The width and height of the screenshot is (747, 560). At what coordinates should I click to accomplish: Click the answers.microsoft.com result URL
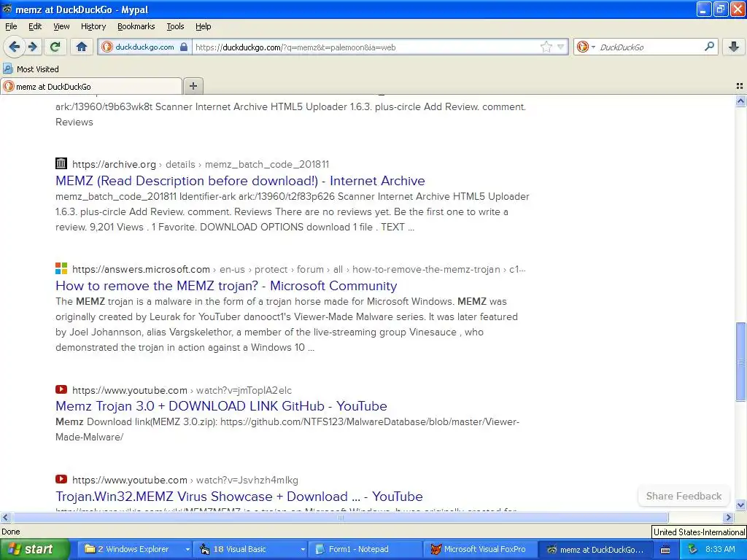(298, 270)
